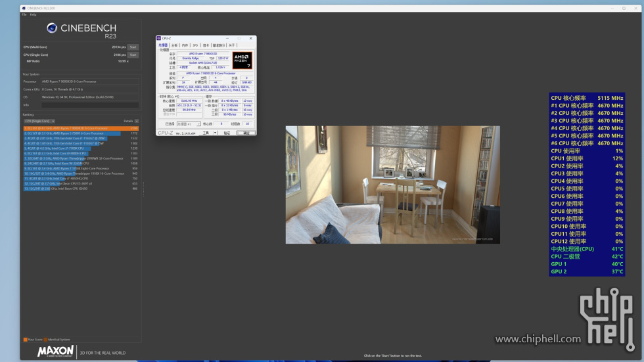Click the CPU-Z window title icon
This screenshot has width=644, height=362.
tap(158, 38)
